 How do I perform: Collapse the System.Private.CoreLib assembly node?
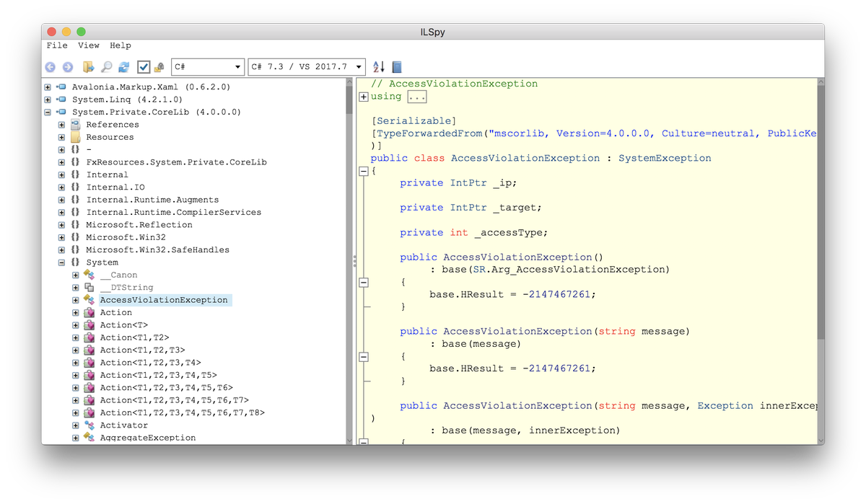click(48, 112)
